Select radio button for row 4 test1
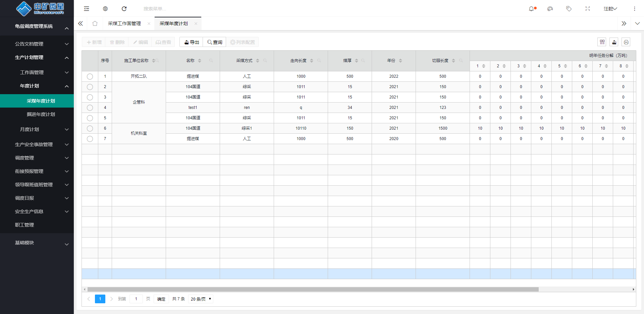Image resolution: width=644 pixels, height=314 pixels. 90,108
